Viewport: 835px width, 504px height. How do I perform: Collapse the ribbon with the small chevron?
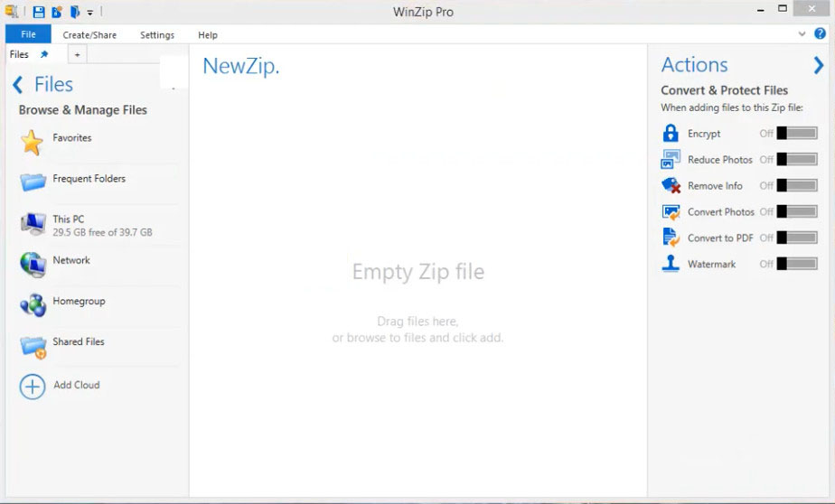coord(802,34)
